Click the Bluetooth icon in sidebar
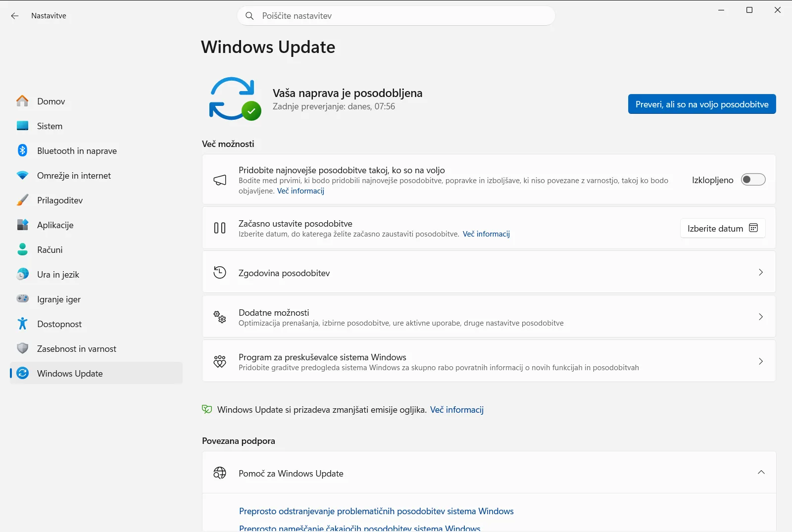 pyautogui.click(x=22, y=150)
